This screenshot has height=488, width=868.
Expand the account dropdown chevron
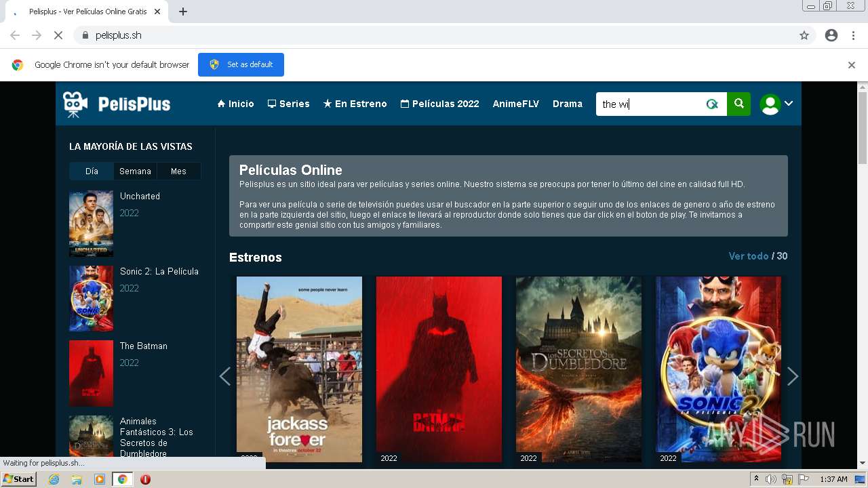click(x=789, y=104)
